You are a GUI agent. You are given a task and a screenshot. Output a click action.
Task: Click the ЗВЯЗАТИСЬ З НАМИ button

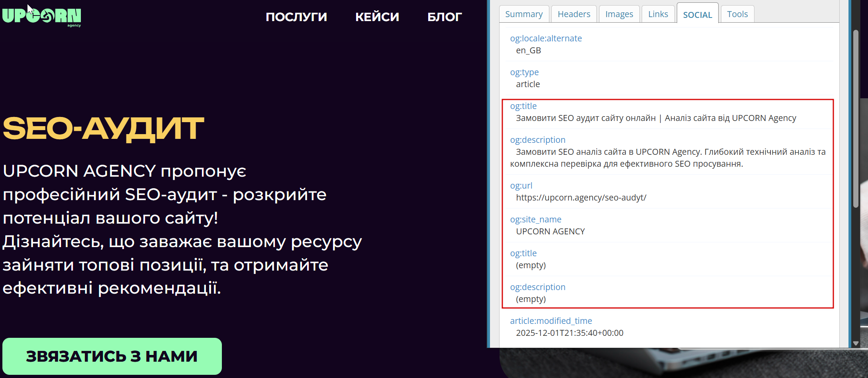(112, 356)
